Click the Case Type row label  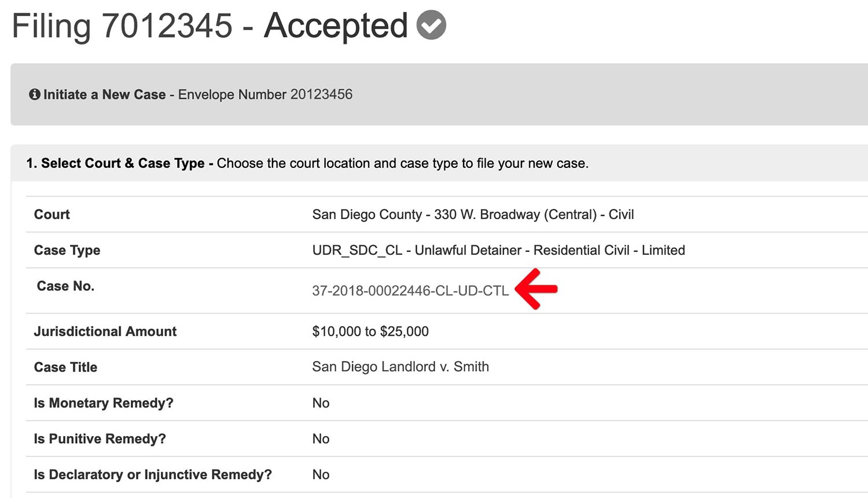[67, 250]
